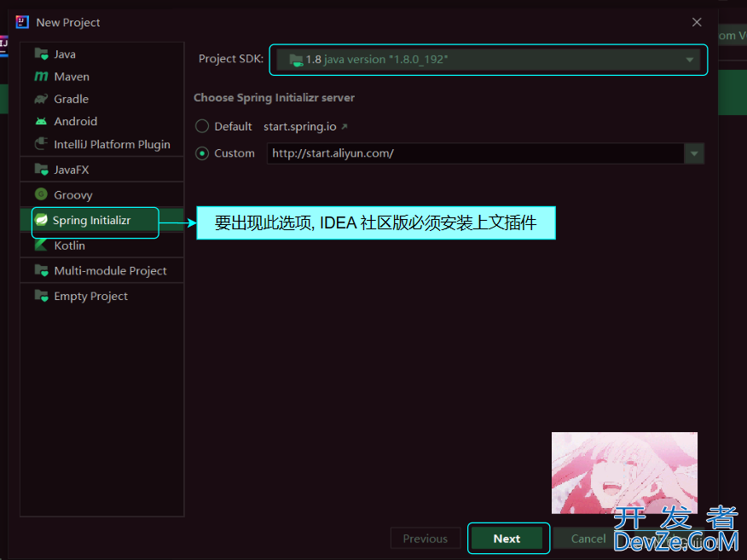Image resolution: width=747 pixels, height=560 pixels.
Task: Open start.spring.io external link arrow
Action: tap(345, 127)
